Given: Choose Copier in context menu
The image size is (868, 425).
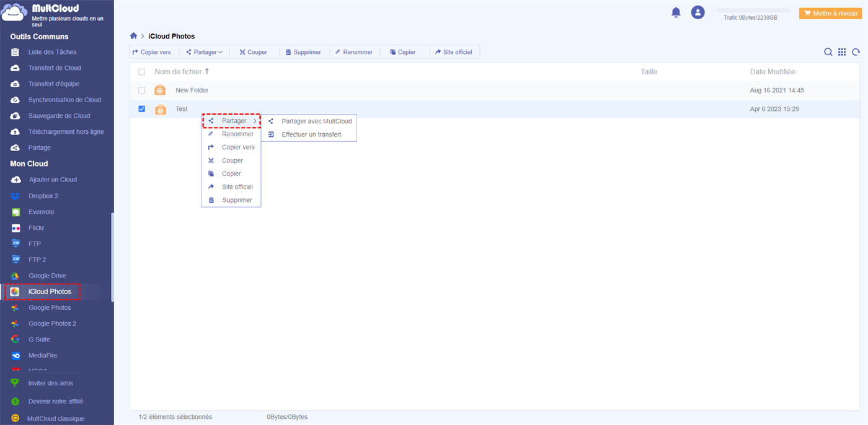Looking at the screenshot, I should pos(231,173).
